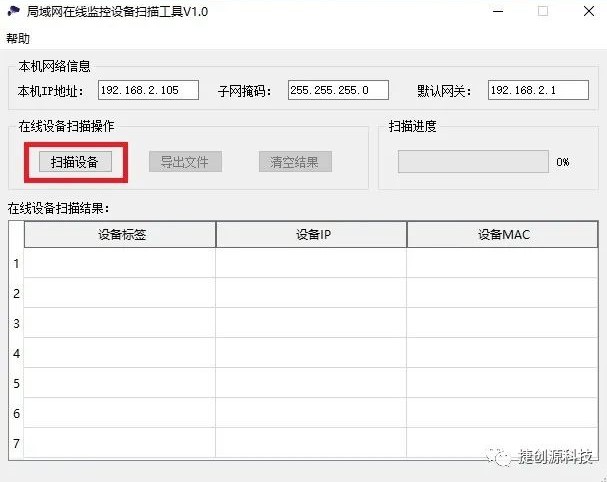The height and width of the screenshot is (482, 607).
Task: Select row header 7 in results table
Action: tap(16, 443)
